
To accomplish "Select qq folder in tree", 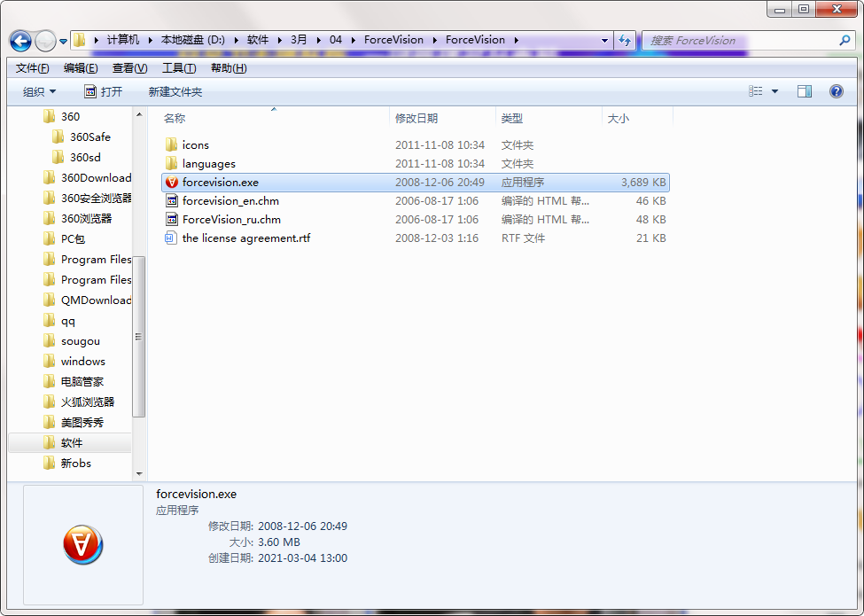I will (59, 321).
